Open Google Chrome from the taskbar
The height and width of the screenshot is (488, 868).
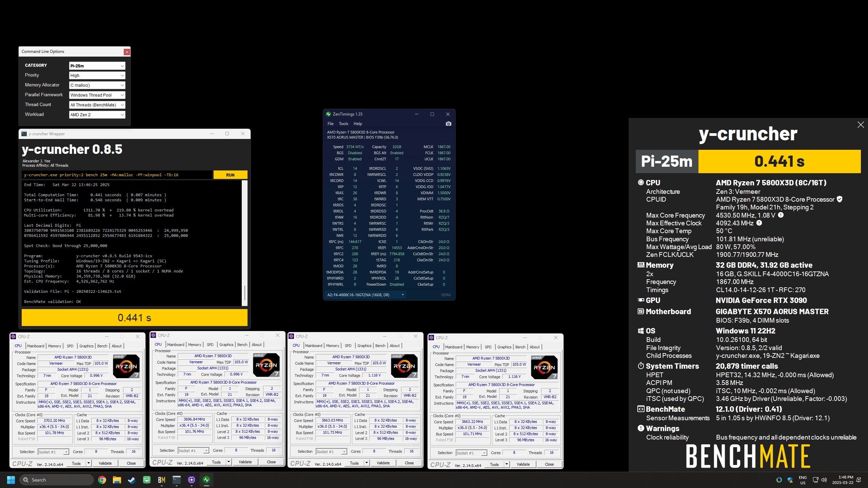[102, 480]
